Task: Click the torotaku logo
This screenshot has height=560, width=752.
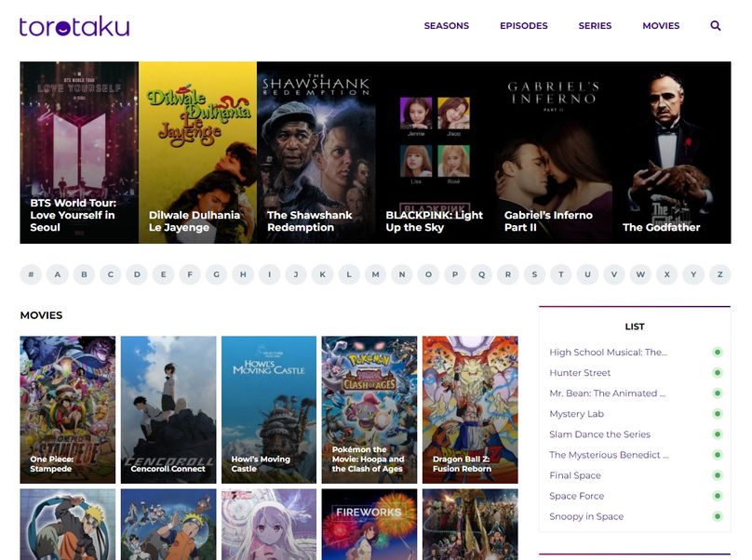Action: (74, 26)
